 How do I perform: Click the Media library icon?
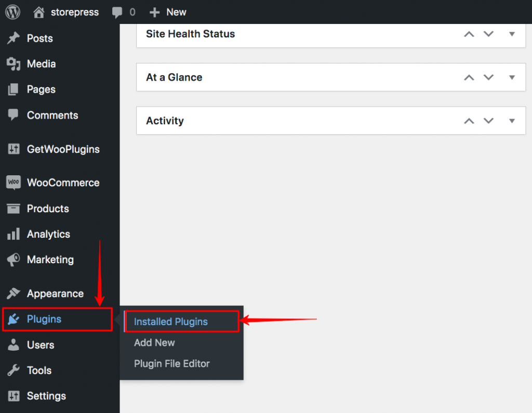(14, 64)
